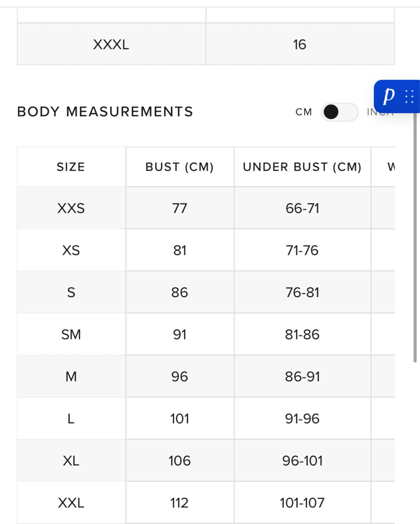This screenshot has width=420, height=524.
Task: Click under bust value 91-96 for L
Action: tap(303, 419)
